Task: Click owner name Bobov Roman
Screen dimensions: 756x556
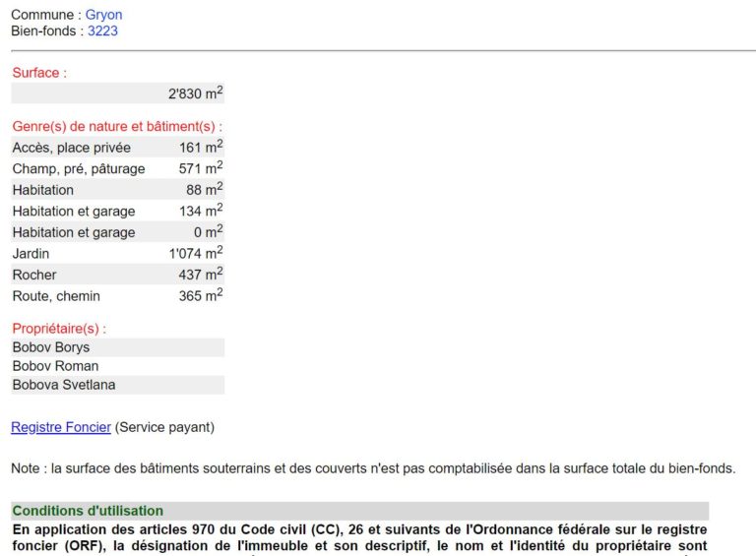Action: click(55, 366)
